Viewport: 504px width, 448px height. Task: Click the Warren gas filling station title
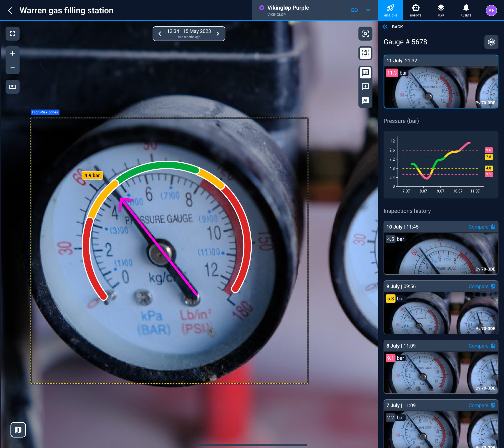67,10
